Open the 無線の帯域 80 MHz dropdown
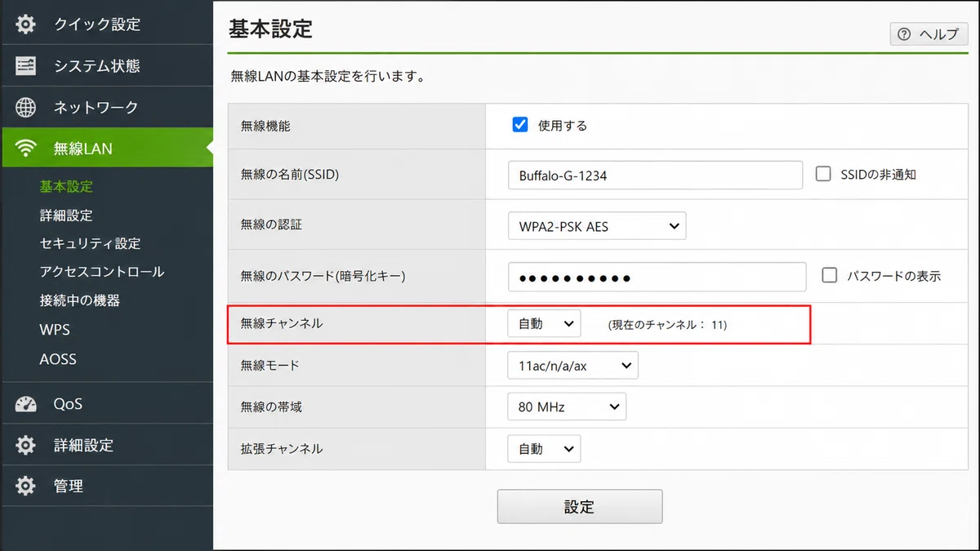Viewport: 980px width, 551px height. point(567,407)
